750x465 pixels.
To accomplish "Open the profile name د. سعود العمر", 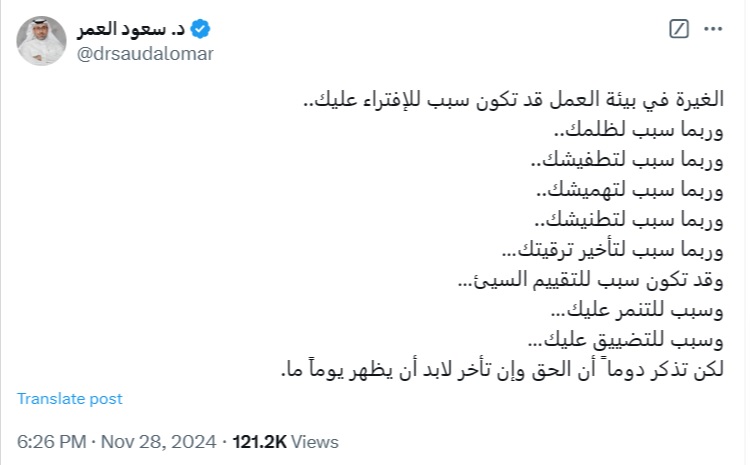I will click(x=131, y=29).
